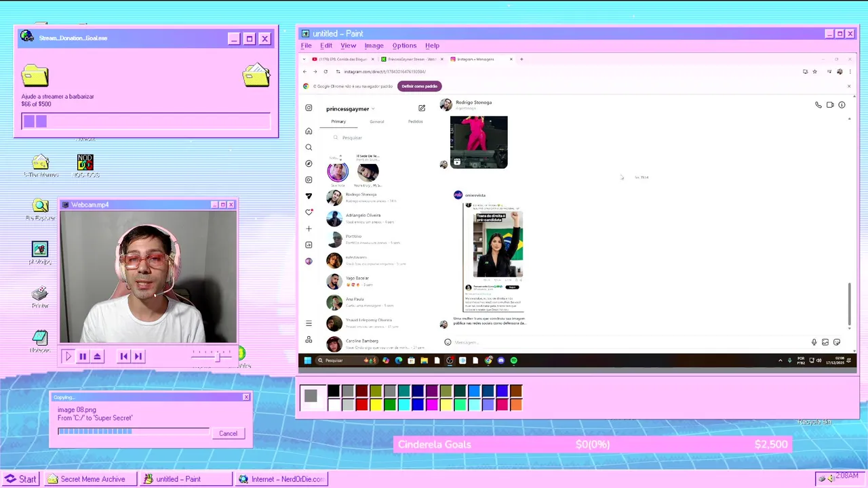Open the dashboard chart icon in sidebar
Image resolution: width=868 pixels, height=488 pixels.
309,245
